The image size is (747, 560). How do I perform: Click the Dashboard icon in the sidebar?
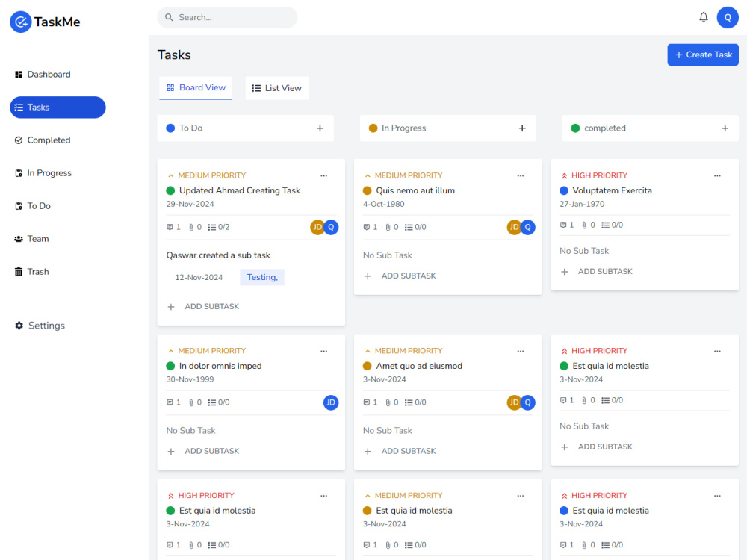(x=17, y=74)
